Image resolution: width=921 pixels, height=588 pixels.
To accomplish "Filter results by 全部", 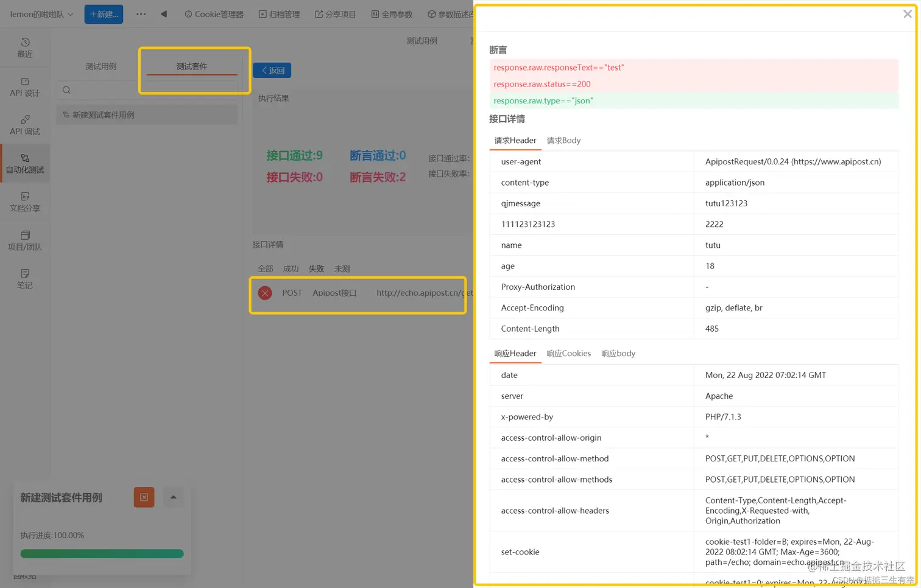I will 266,268.
